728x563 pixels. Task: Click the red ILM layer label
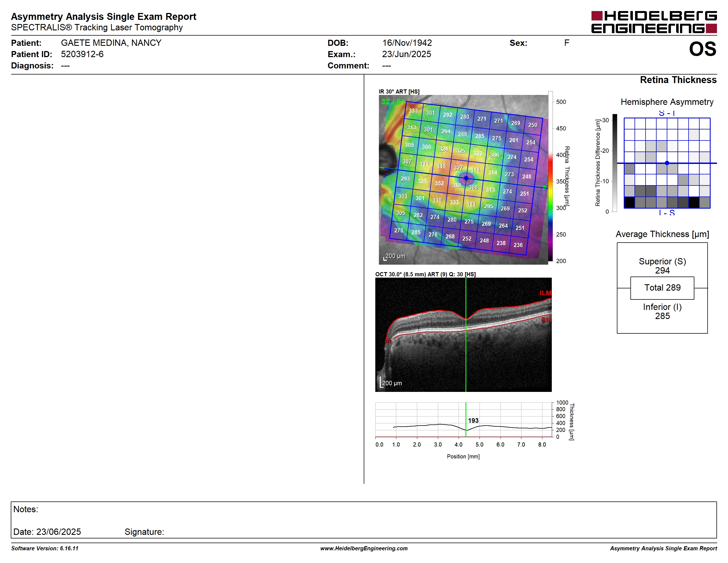[546, 293]
